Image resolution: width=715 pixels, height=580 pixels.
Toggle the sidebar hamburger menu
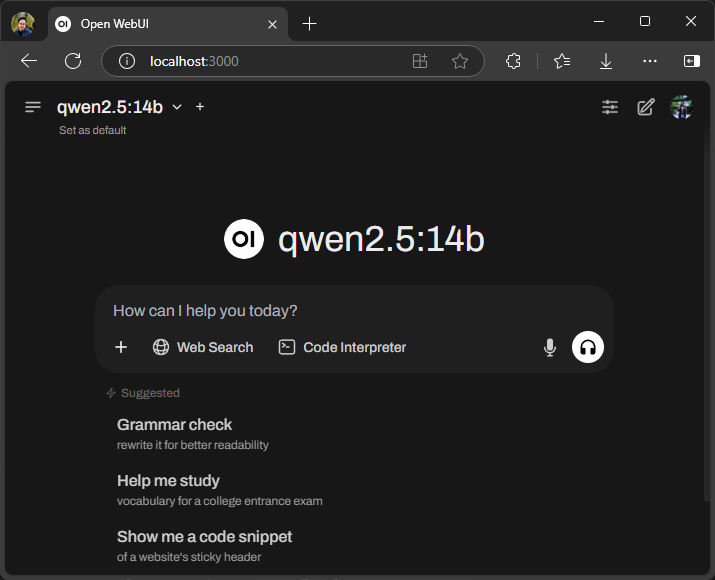33,107
